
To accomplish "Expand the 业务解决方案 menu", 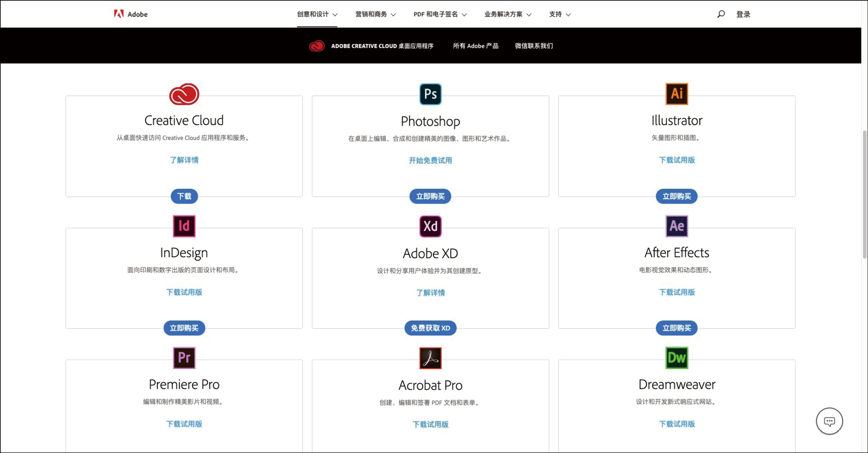I will [507, 14].
